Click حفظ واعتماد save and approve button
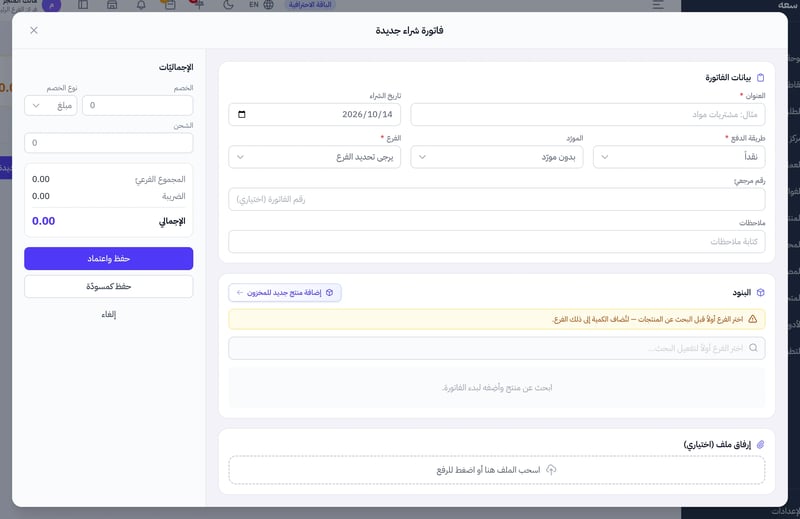 tap(109, 259)
